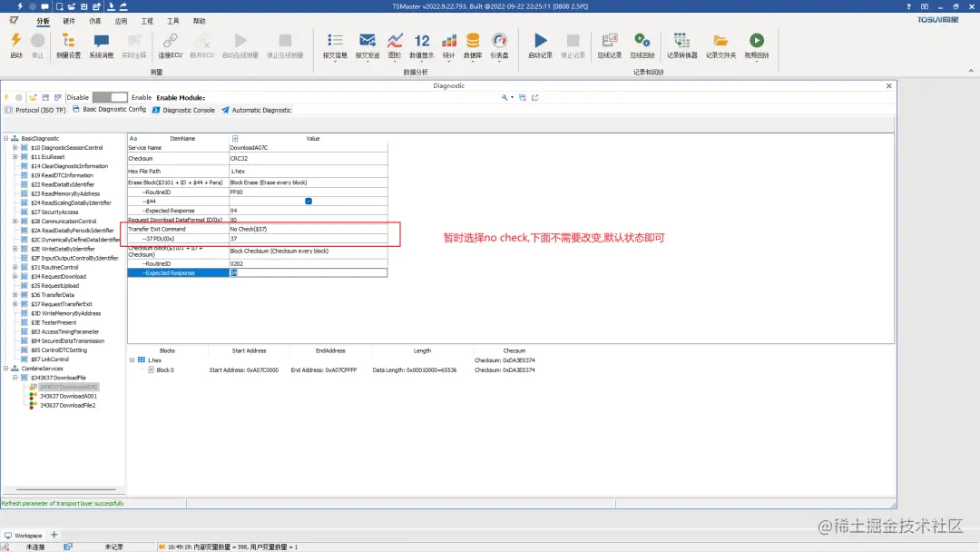
Task: Edit the Expected Response 04 field under Checksum Block
Action: (309, 273)
